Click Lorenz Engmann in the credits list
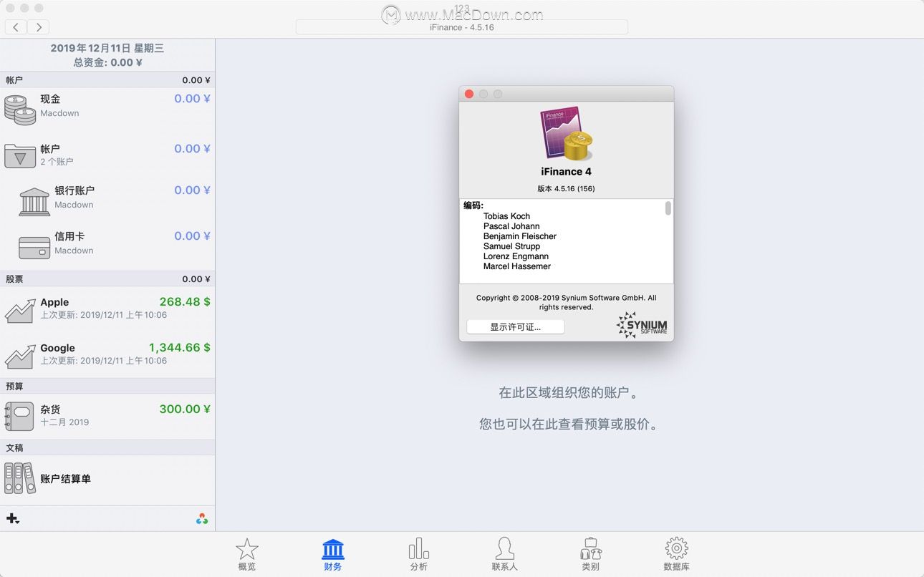The width and height of the screenshot is (924, 577). pyautogui.click(x=516, y=256)
